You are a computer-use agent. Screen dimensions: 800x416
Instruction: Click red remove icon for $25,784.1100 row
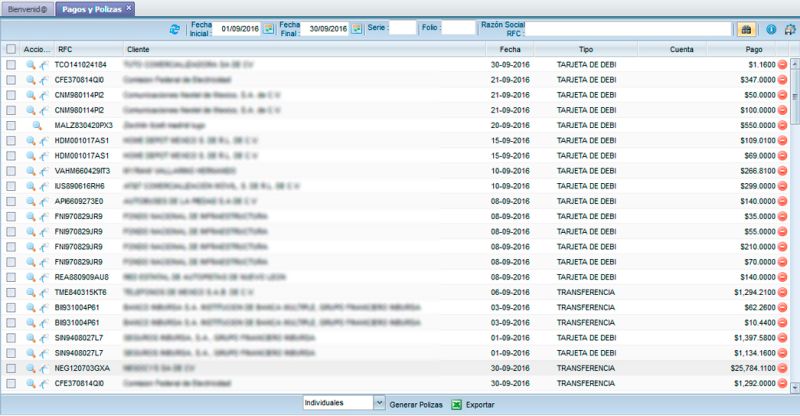coord(783,368)
